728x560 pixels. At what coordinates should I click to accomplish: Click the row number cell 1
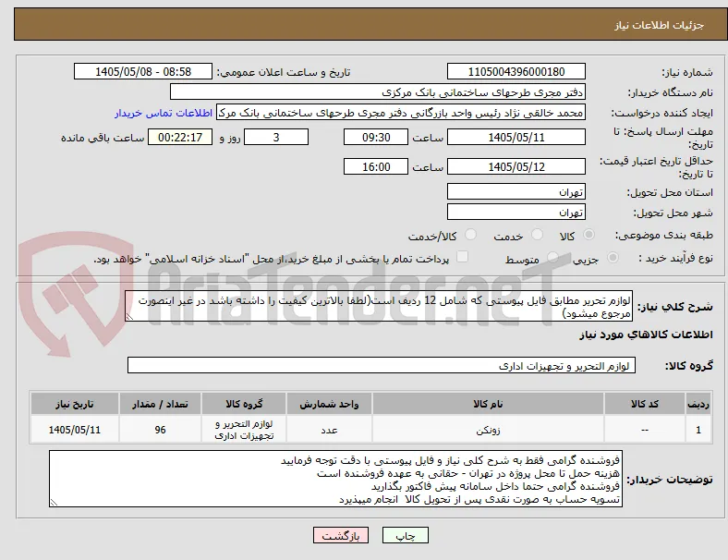point(698,430)
